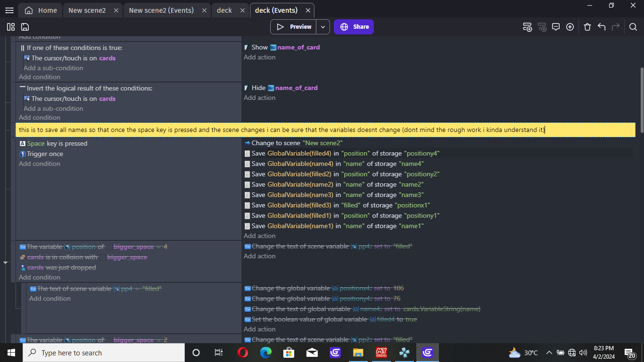Switch to the New scene2 (Events) tab

[161, 10]
